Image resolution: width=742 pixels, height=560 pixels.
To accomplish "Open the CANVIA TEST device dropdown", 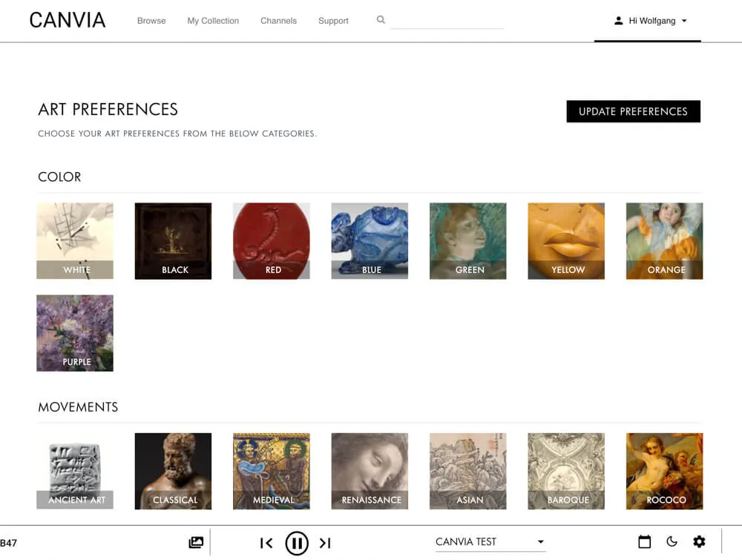I will (490, 542).
